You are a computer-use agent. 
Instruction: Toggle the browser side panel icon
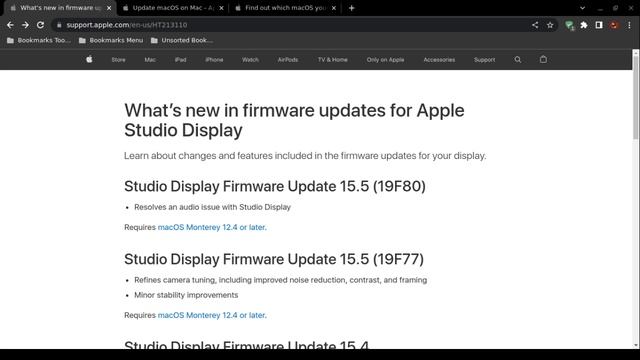[x=599, y=25]
